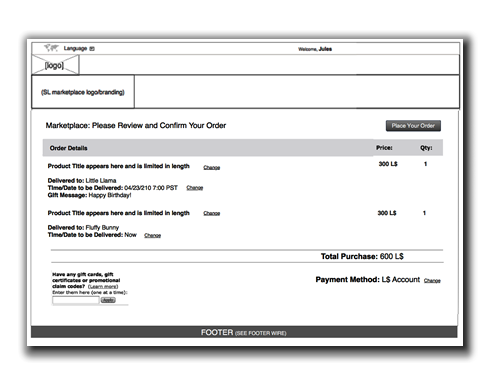Change the second product title item
This screenshot has height=383, width=488.
[212, 213]
